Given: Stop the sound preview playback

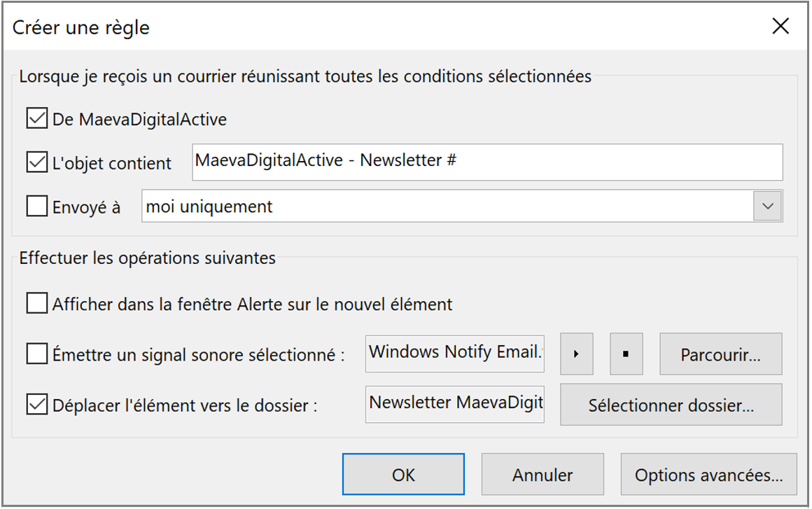Looking at the screenshot, I should pos(626,354).
